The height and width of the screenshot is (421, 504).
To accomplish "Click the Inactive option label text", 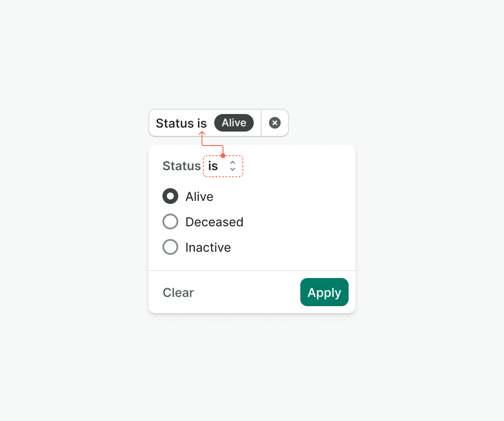I will (208, 247).
